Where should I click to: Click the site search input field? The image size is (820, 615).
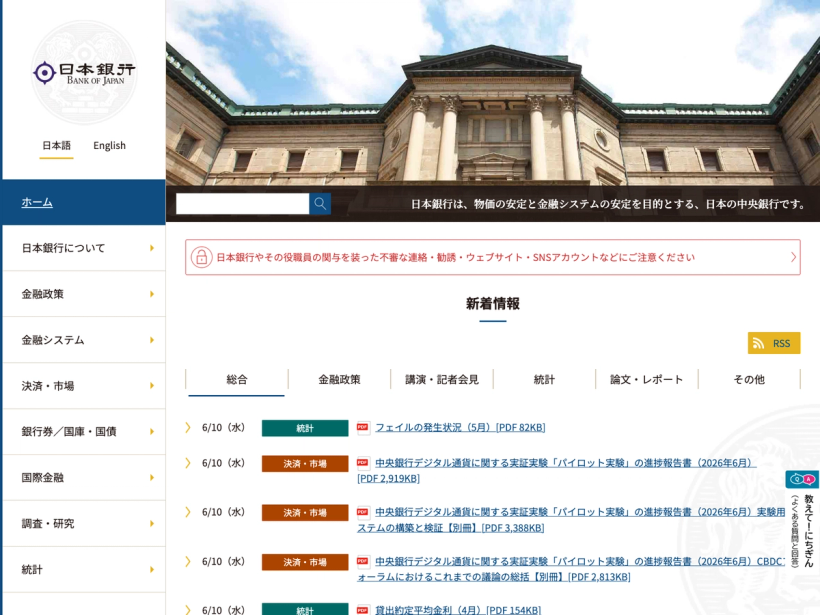243,204
